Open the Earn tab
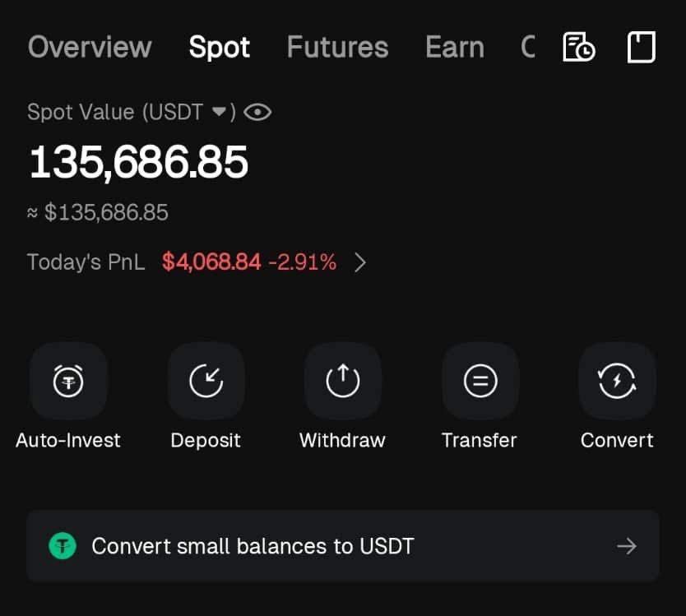The height and width of the screenshot is (616, 686). pyautogui.click(x=454, y=48)
